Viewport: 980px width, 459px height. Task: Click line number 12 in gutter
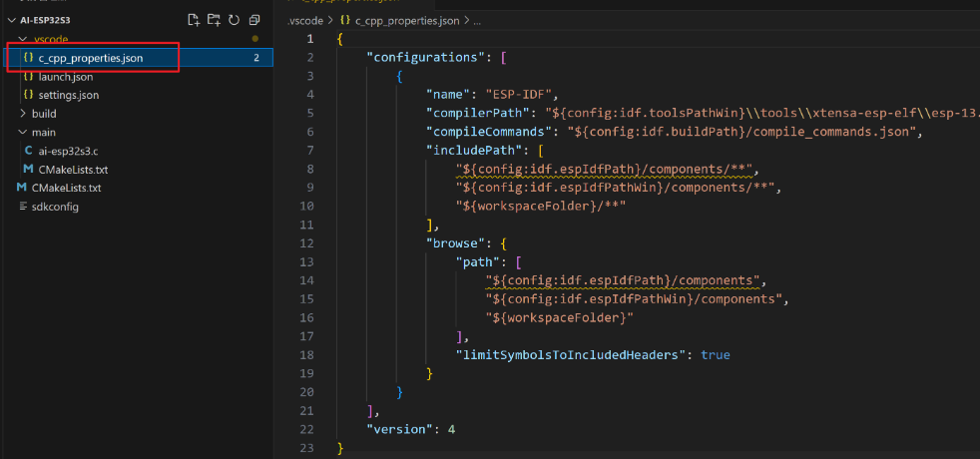[307, 242]
